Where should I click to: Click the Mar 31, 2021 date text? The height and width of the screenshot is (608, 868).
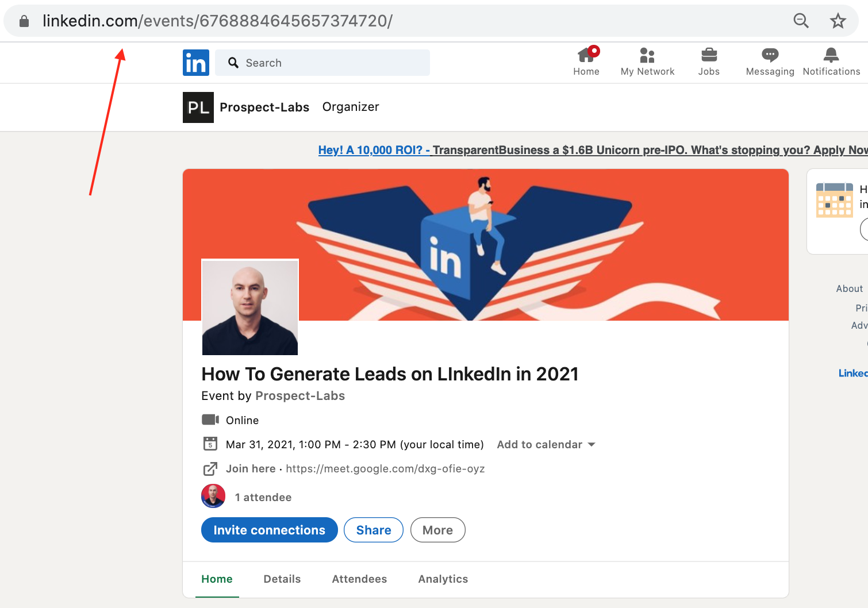355,444
